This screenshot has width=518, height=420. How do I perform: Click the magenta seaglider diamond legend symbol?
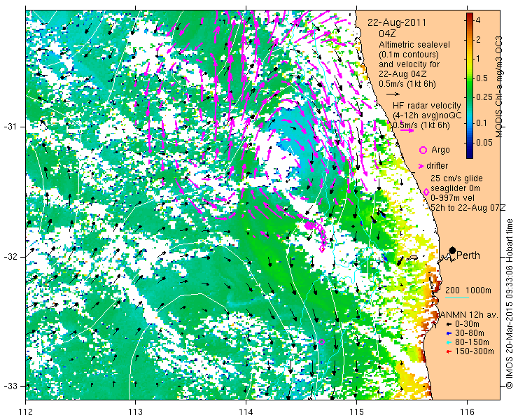(x=426, y=192)
